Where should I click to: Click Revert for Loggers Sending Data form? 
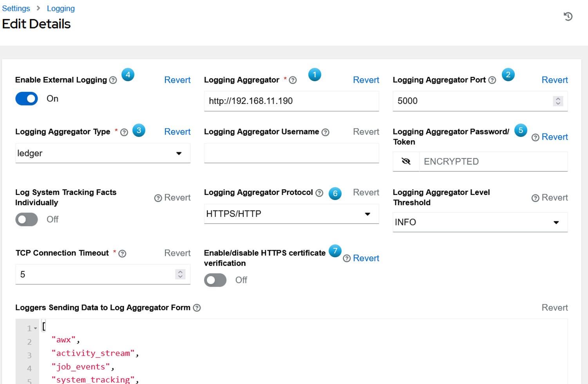[555, 308]
